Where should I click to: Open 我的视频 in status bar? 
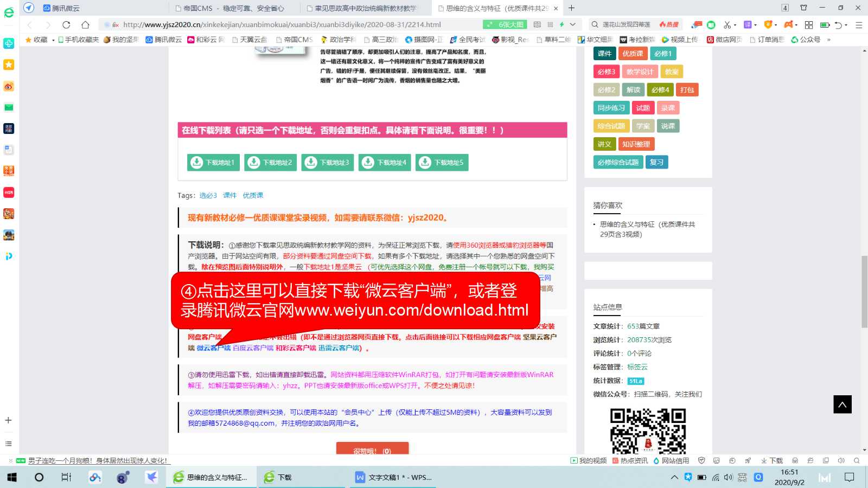[x=589, y=460]
